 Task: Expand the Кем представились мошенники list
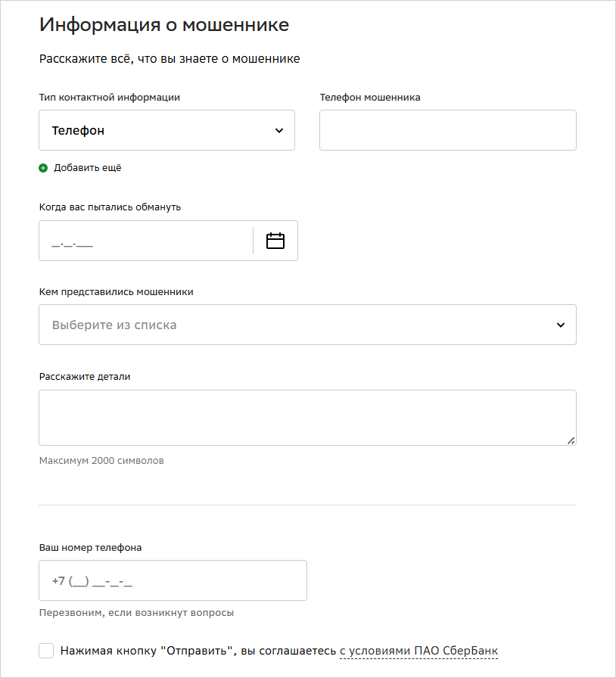307,325
